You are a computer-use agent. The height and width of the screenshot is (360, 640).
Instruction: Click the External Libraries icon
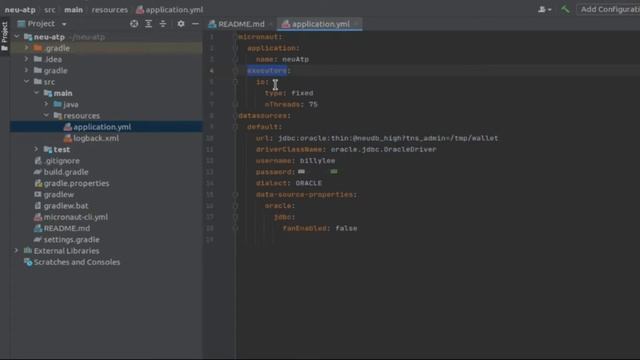28,251
